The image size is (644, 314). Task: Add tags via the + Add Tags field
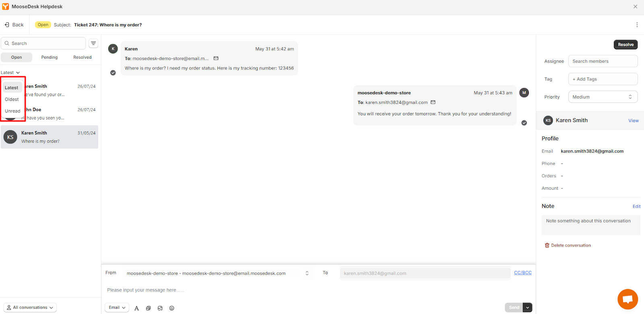(x=603, y=79)
